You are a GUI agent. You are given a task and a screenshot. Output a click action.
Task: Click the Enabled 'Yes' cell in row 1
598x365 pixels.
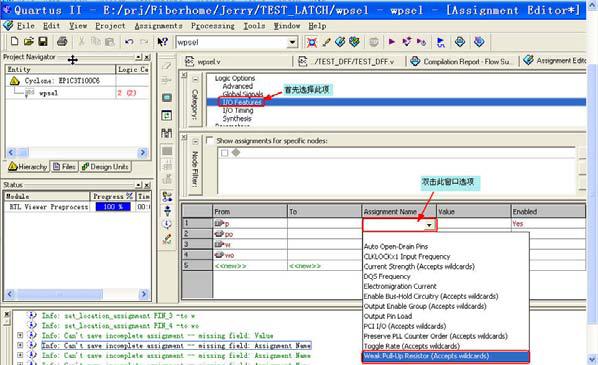(548, 224)
